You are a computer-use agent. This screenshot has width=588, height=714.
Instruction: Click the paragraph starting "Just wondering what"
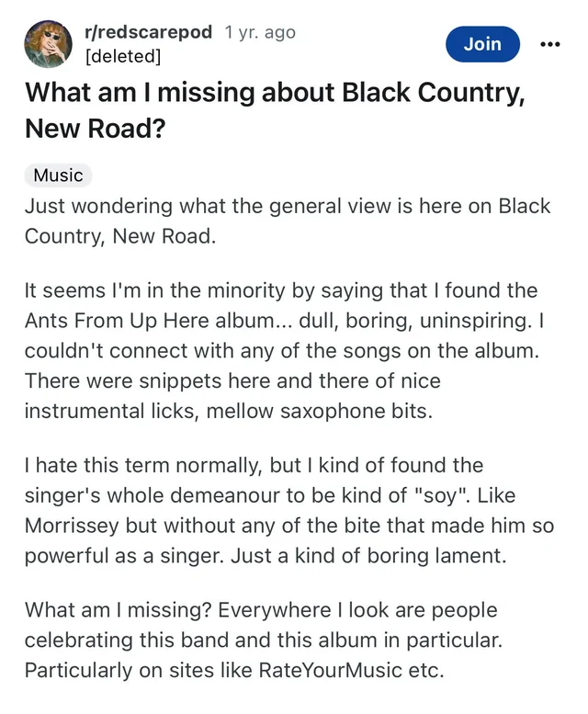(287, 220)
